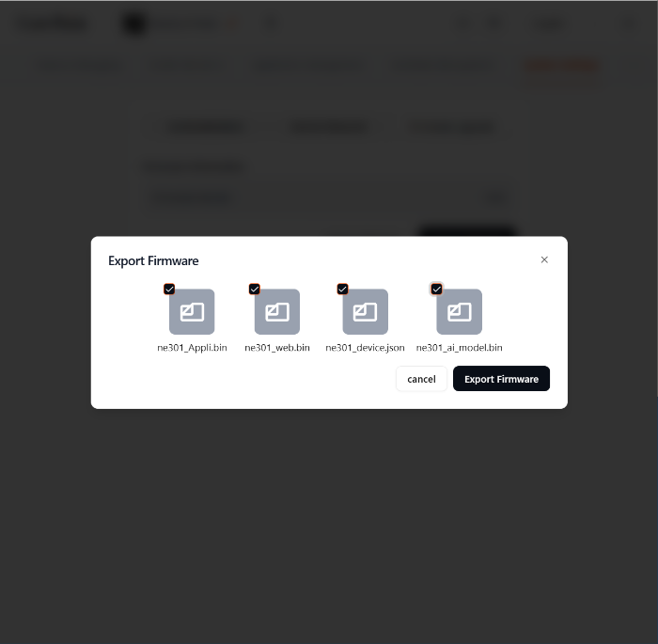Click the ne301_ai_model.bin file icon

pyautogui.click(x=459, y=311)
